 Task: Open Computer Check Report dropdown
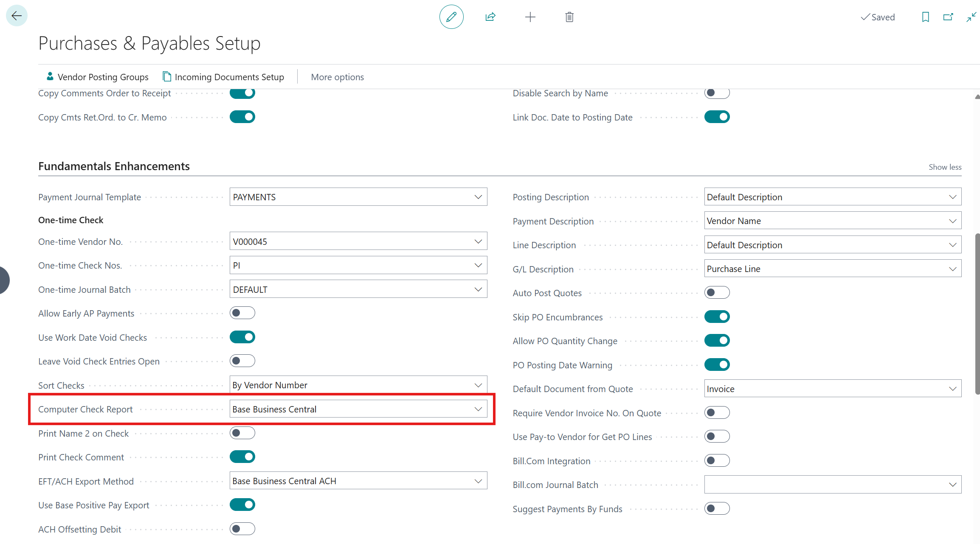coord(478,409)
